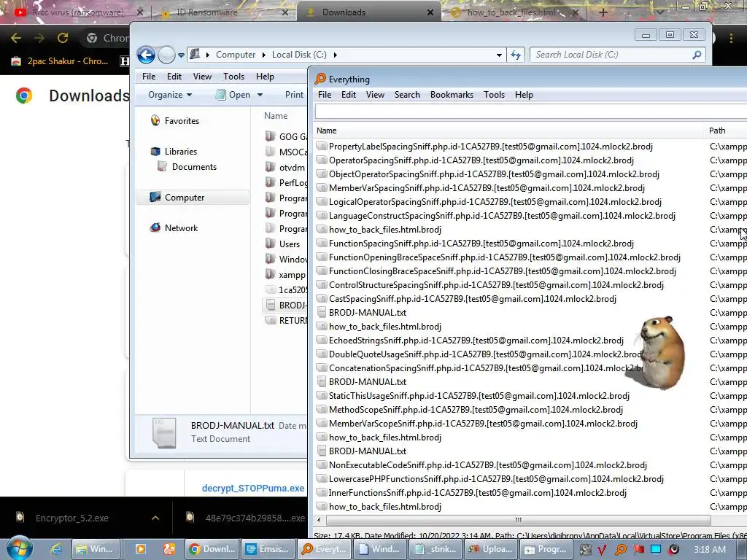Select the xampp folder in Explorer
The width and height of the screenshot is (747, 560).
click(x=285, y=275)
